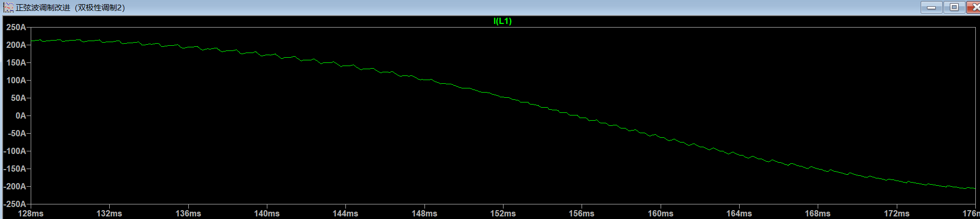980x219 pixels.
Task: Click the 0A label on vertical axis
Action: click(x=20, y=115)
